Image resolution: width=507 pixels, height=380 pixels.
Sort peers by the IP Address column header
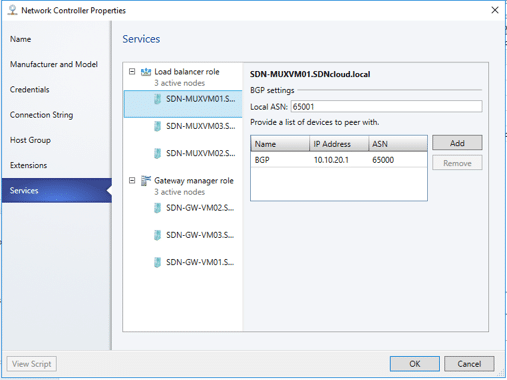(339, 144)
